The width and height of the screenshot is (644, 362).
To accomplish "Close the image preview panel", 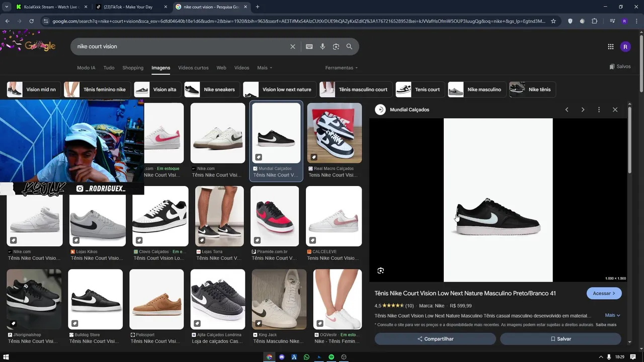I will tap(615, 110).
